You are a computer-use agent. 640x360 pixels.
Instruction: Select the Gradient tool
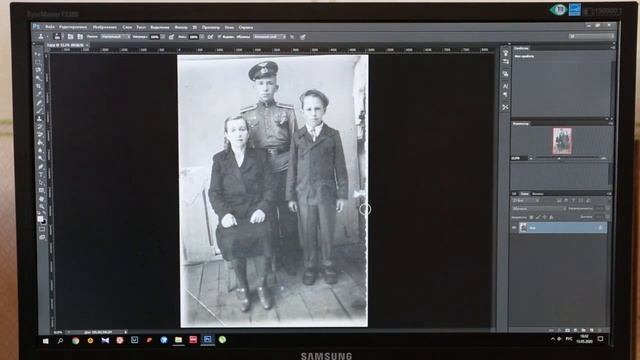point(40,143)
